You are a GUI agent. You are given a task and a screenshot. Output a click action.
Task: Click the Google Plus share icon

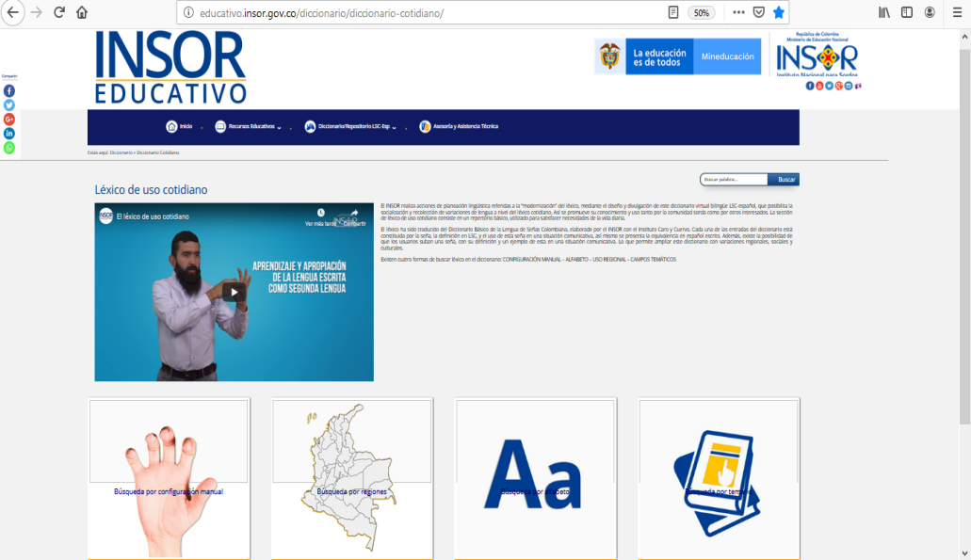[9, 120]
